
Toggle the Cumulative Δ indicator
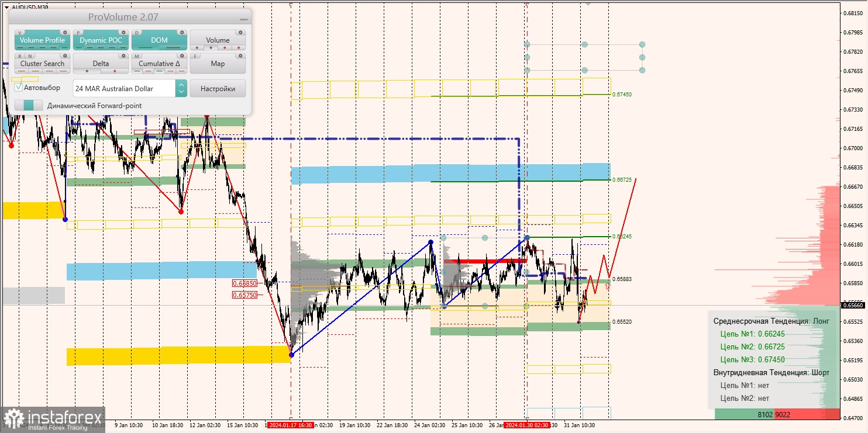click(159, 64)
